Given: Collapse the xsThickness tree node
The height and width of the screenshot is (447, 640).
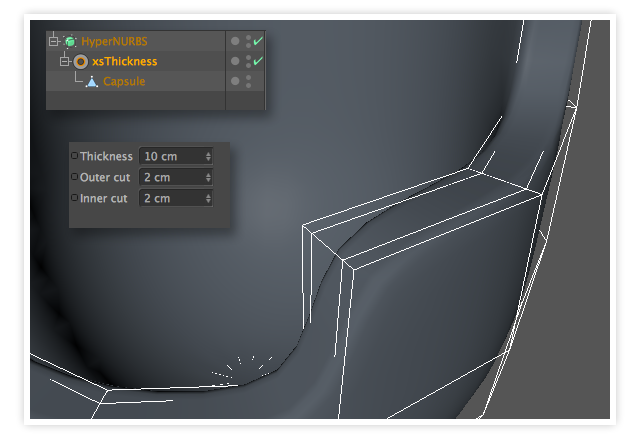Looking at the screenshot, I should 64,62.
